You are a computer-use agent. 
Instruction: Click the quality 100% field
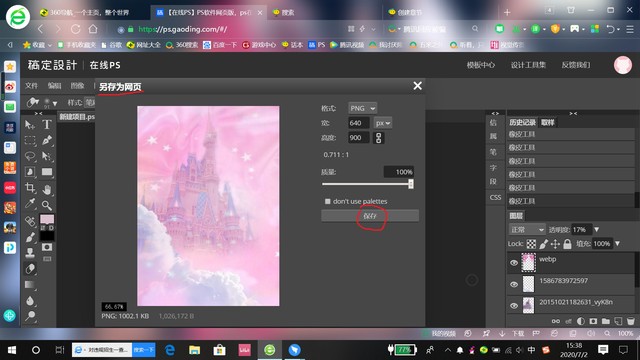pyautogui.click(x=399, y=172)
